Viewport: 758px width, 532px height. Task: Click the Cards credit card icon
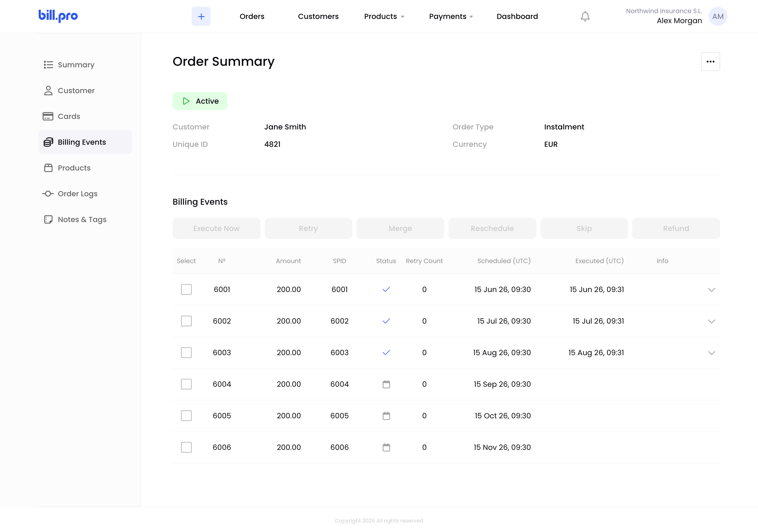[x=48, y=116]
